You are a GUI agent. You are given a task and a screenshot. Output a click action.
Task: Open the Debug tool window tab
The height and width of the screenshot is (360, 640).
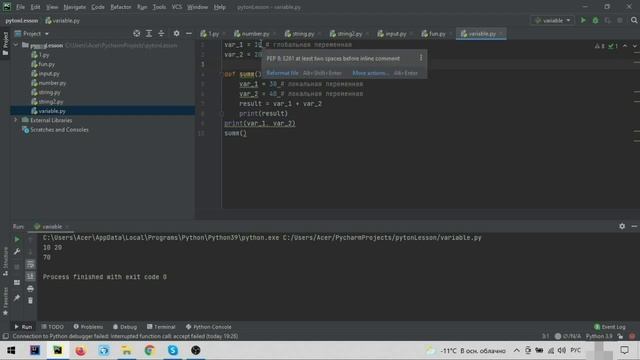coord(125,327)
